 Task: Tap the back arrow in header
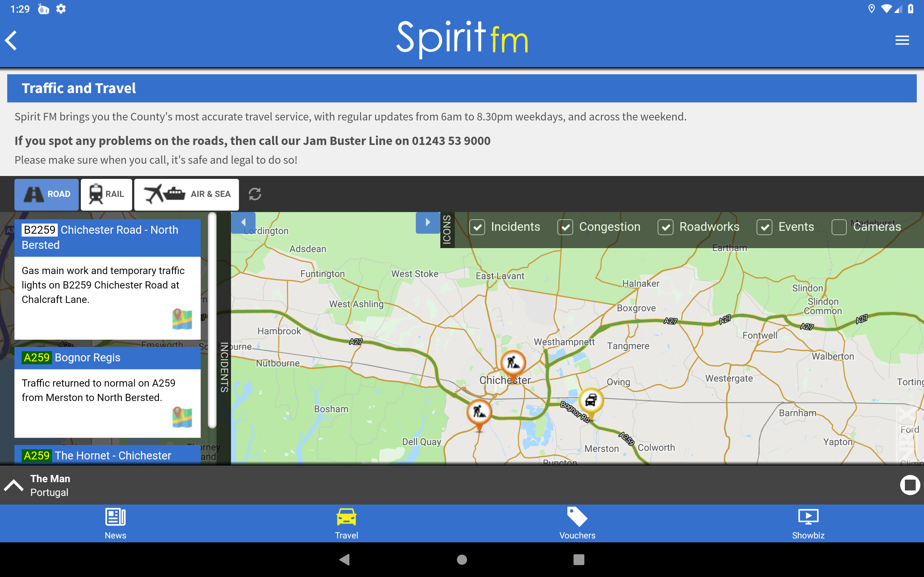[12, 40]
